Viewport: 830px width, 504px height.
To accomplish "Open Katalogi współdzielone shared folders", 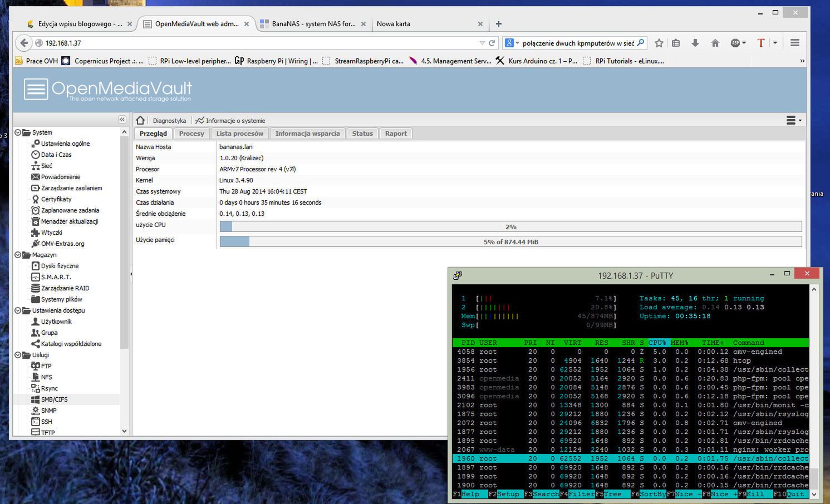I will pyautogui.click(x=66, y=344).
